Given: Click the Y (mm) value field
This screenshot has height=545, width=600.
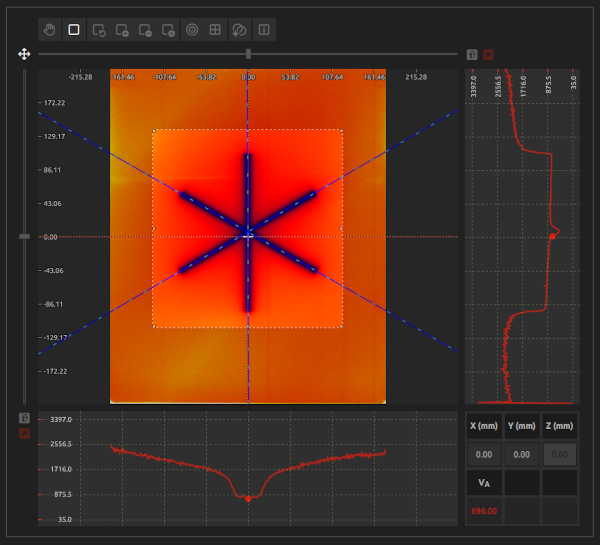Looking at the screenshot, I should tap(522, 454).
